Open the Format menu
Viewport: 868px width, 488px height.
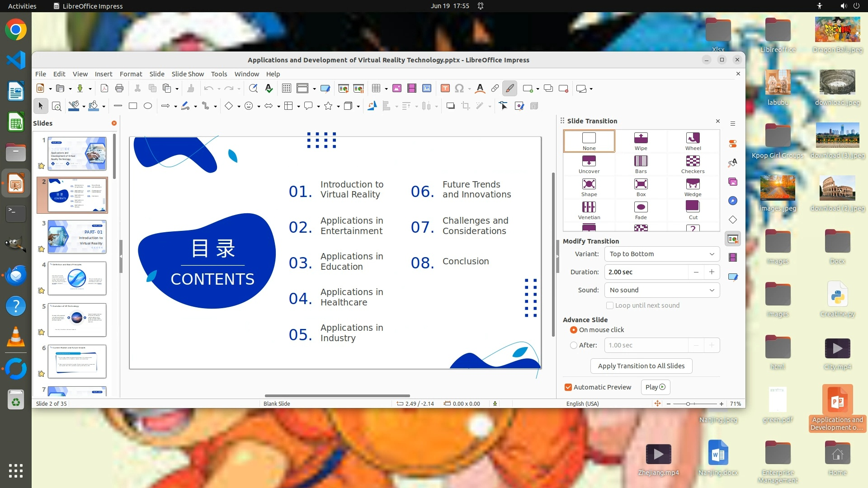pos(131,74)
